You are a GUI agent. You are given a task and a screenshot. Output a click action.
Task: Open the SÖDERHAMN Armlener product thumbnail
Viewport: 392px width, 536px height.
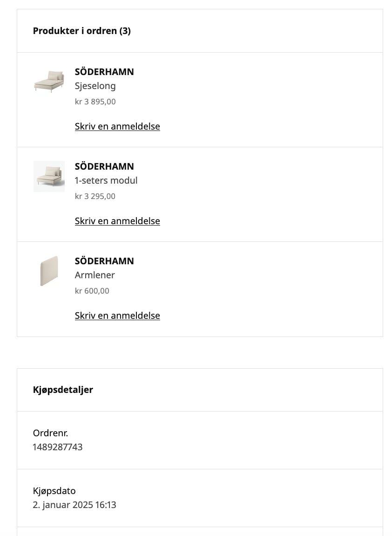click(49, 271)
